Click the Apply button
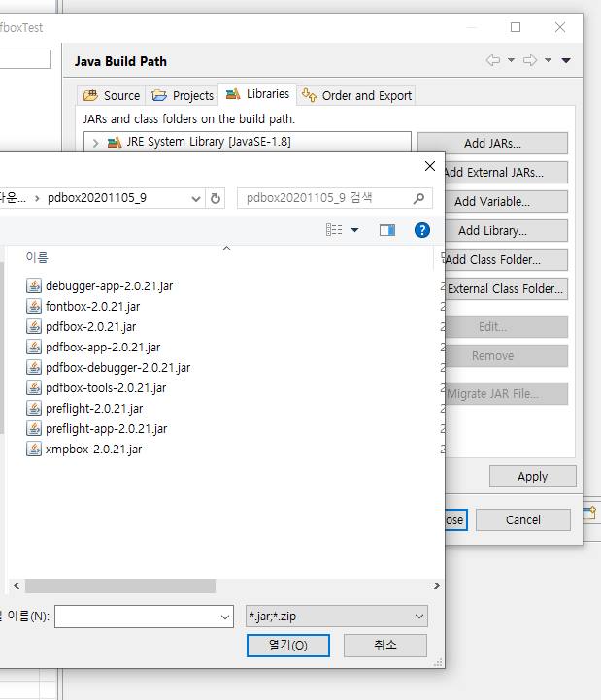Image resolution: width=601 pixels, height=700 pixels. pyautogui.click(x=533, y=477)
